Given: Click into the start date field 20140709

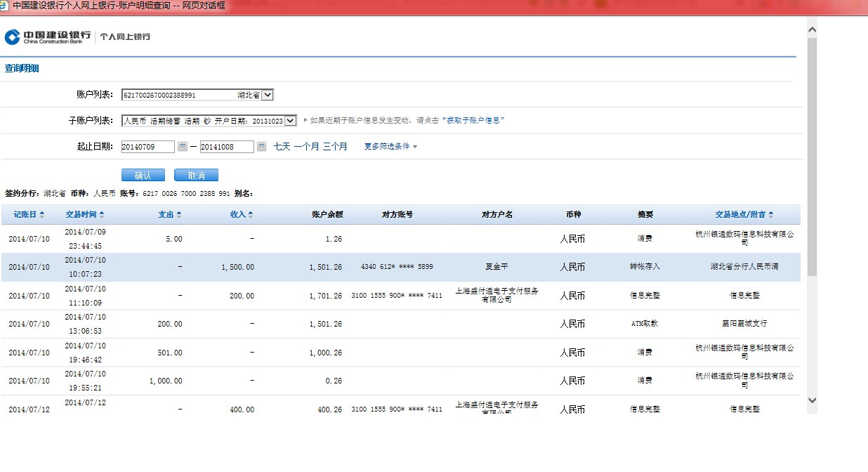Looking at the screenshot, I should [147, 147].
